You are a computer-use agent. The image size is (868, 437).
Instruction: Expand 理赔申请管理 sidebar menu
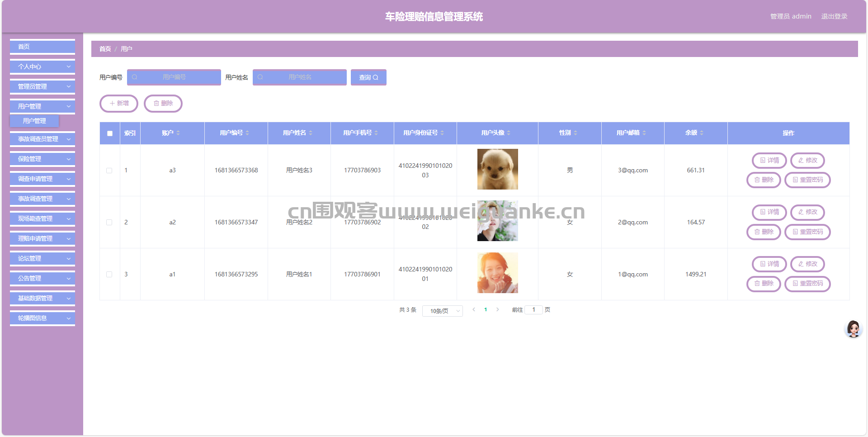[x=42, y=238]
